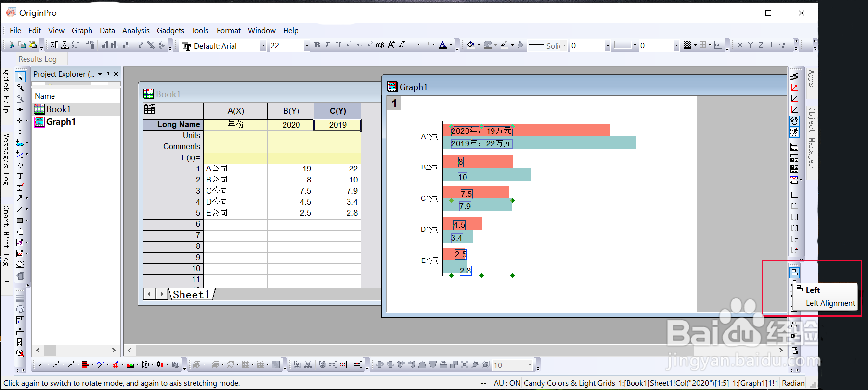Toggle Italic formatting
Viewport: 868px width, 390px height.
[327, 45]
